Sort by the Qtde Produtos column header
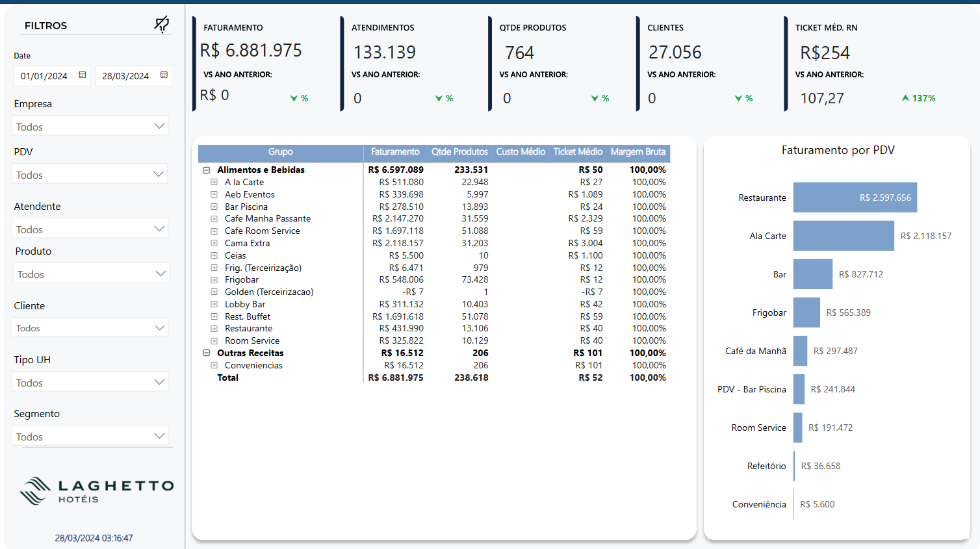 pos(459,152)
